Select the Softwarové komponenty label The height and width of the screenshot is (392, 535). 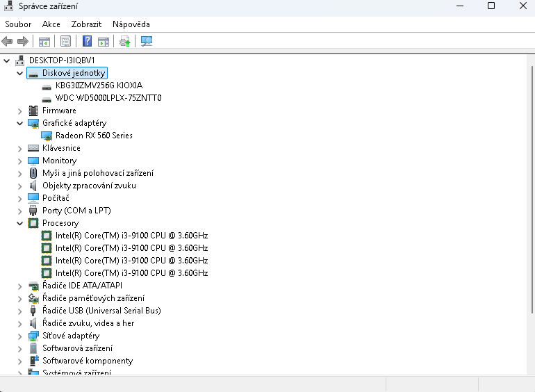click(88, 361)
